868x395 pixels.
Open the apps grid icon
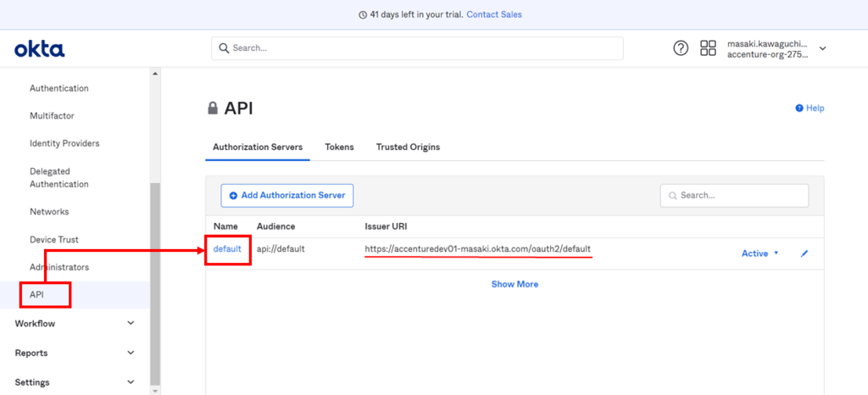(x=708, y=48)
